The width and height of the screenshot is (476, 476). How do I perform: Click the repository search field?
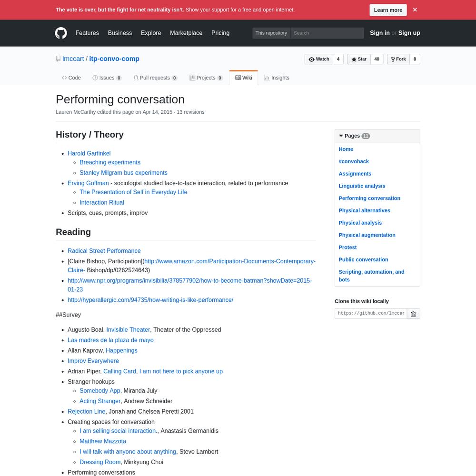click(x=327, y=33)
